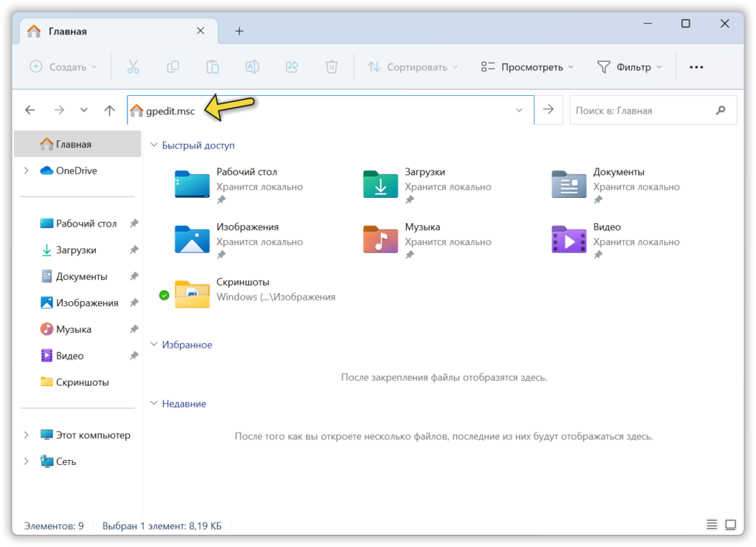Image resolution: width=756 pixels, height=547 pixels.
Task: Collapse the Быстрый доступ section
Action: pyautogui.click(x=153, y=145)
